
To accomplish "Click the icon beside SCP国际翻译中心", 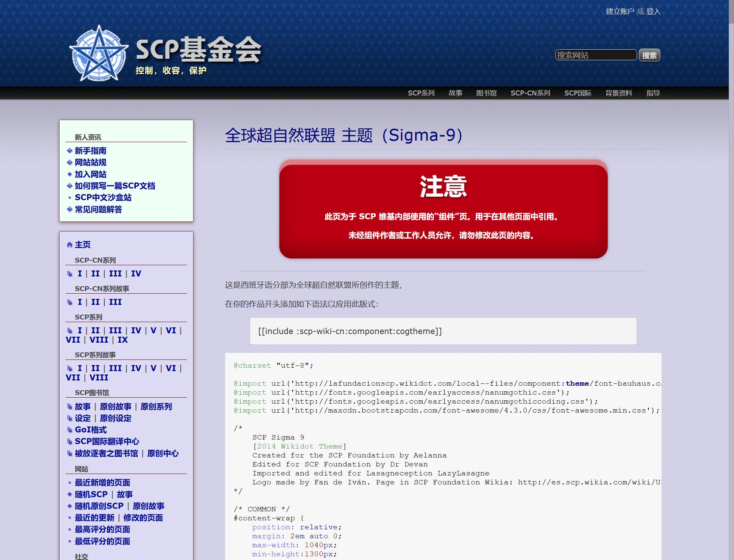I will pos(70,442).
